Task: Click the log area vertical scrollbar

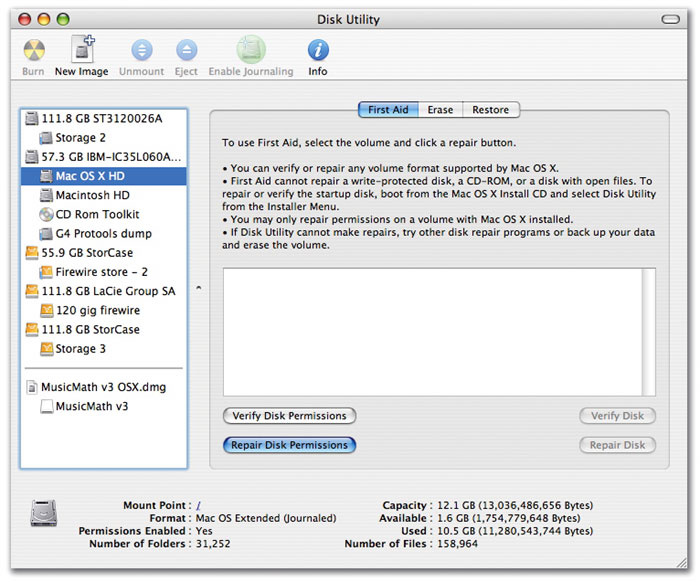Action: pyautogui.click(x=649, y=332)
